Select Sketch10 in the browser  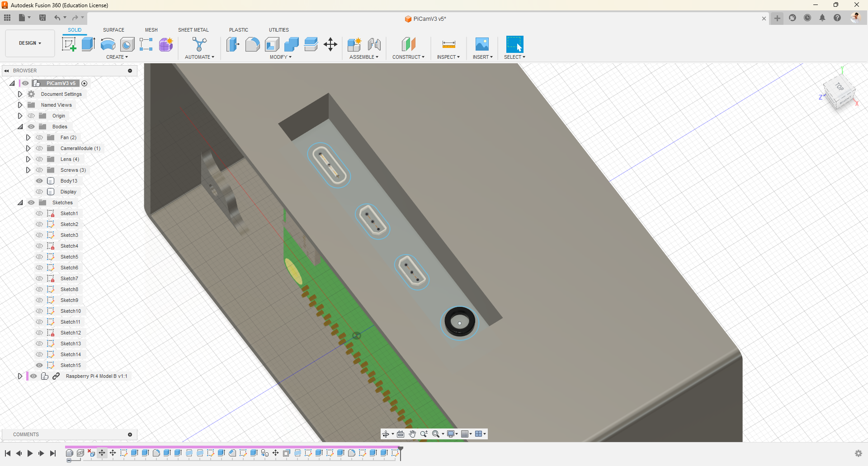pyautogui.click(x=71, y=311)
